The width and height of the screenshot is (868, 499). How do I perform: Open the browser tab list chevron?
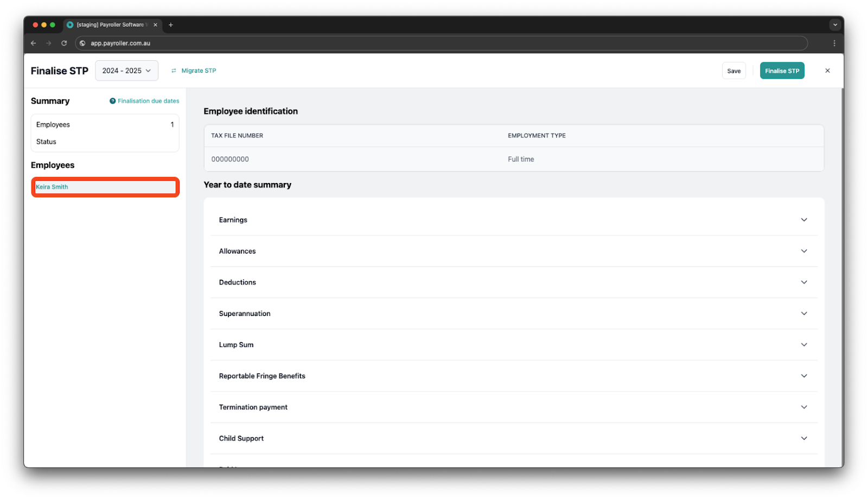(x=835, y=25)
